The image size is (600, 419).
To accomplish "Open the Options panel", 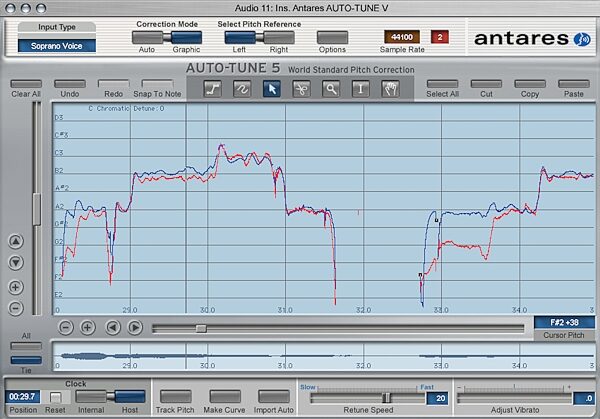I will 333,37.
